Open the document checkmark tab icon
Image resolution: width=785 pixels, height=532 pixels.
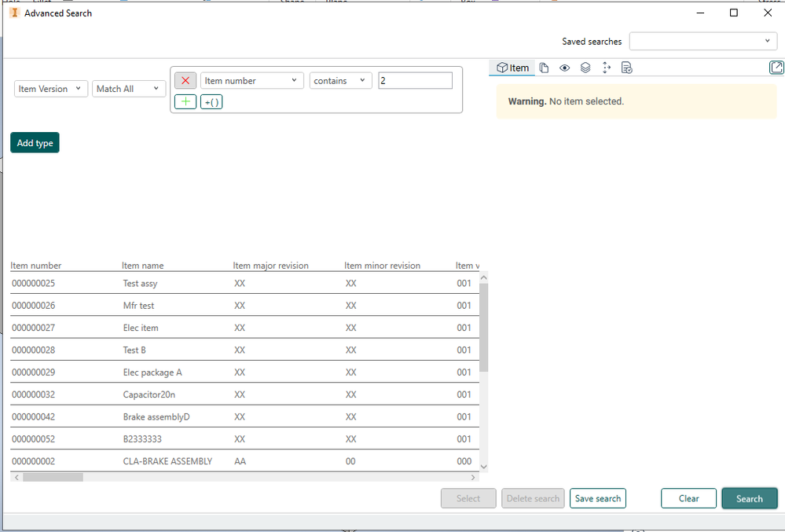[627, 68]
